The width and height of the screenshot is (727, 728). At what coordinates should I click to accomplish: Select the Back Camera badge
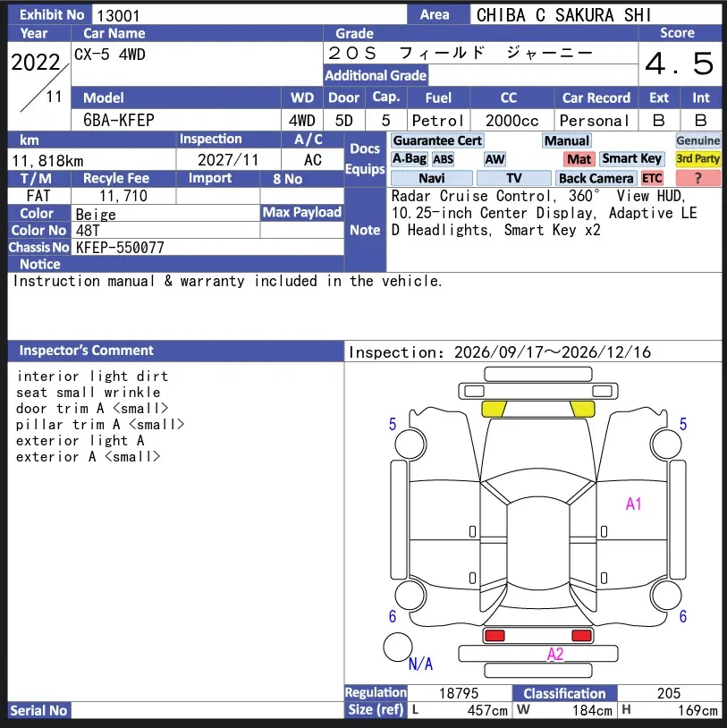(x=596, y=178)
